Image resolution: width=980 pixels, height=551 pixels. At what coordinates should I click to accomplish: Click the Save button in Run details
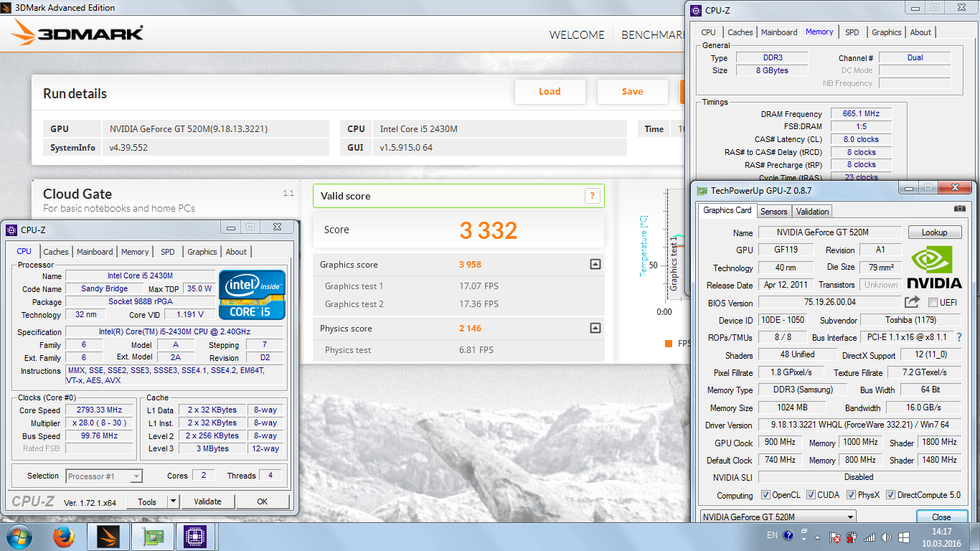(633, 92)
